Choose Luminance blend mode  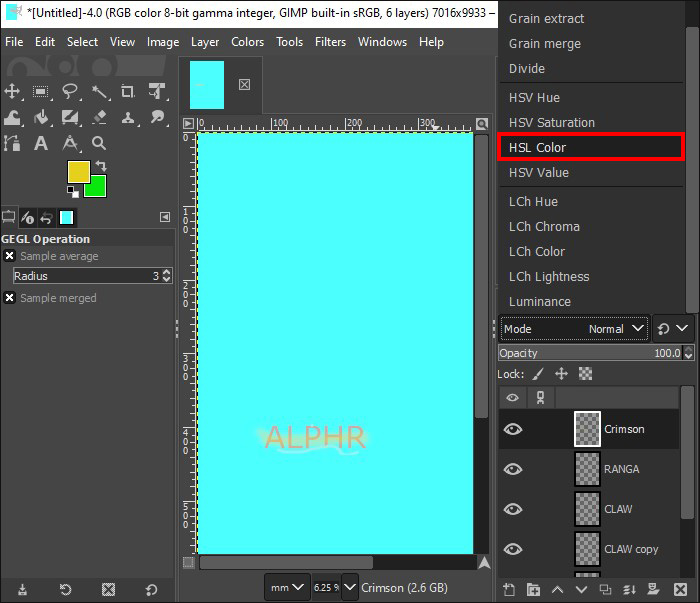click(591, 302)
